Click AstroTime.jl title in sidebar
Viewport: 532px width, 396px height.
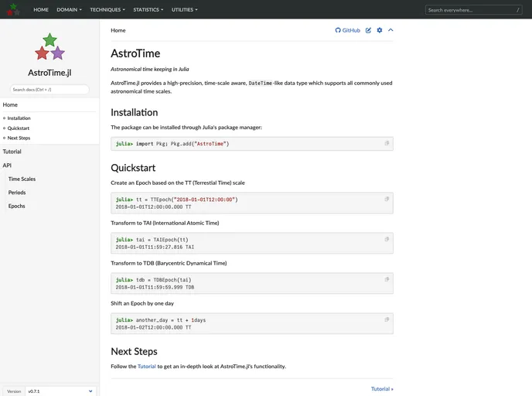(49, 73)
